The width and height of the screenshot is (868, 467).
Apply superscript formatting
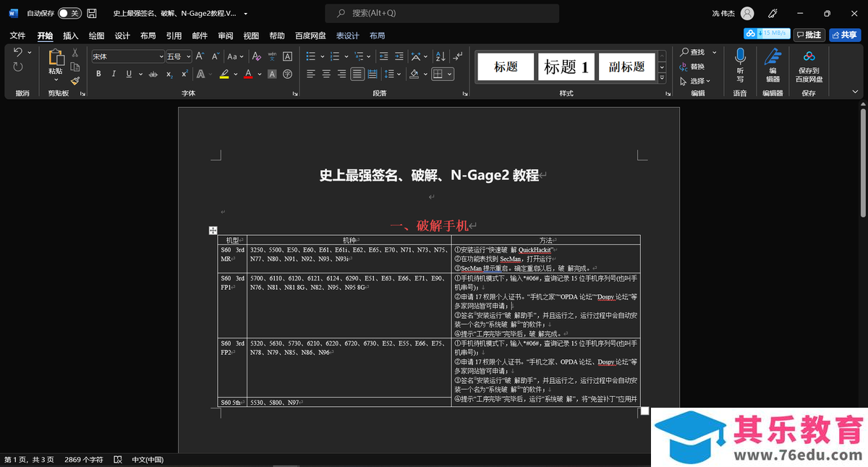(x=184, y=74)
